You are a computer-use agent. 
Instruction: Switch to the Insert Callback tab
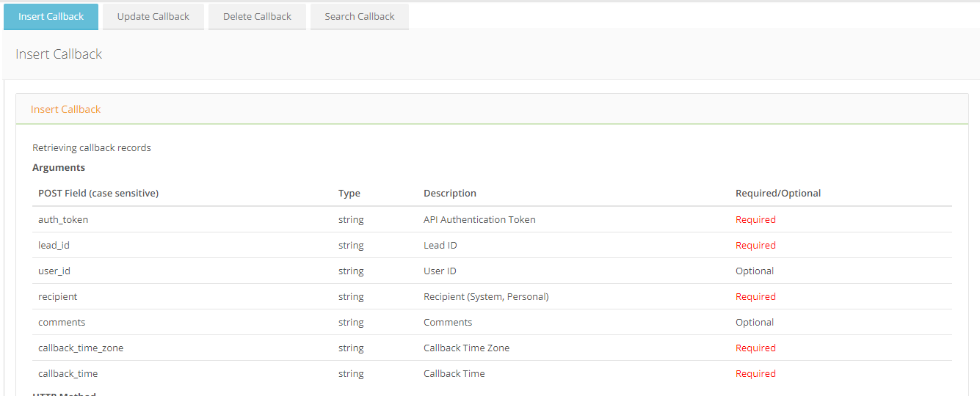[x=51, y=16]
